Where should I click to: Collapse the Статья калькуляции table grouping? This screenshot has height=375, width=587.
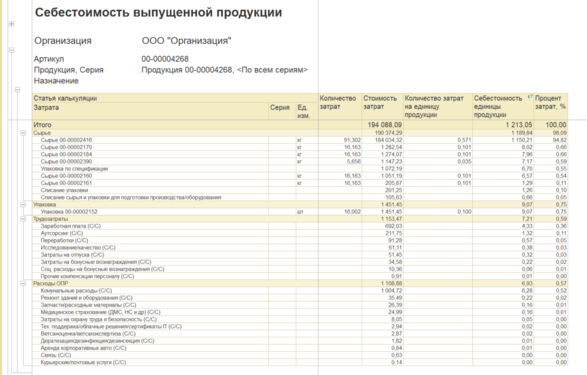point(17,90)
